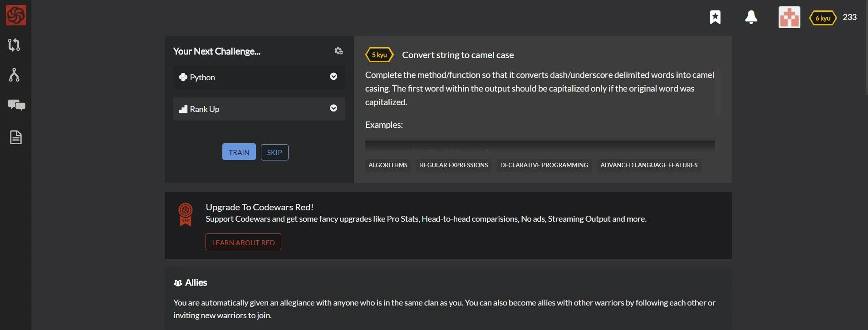The width and height of the screenshot is (868, 330).
Task: Click the Codewars Red ribbon icon
Action: coord(185,214)
